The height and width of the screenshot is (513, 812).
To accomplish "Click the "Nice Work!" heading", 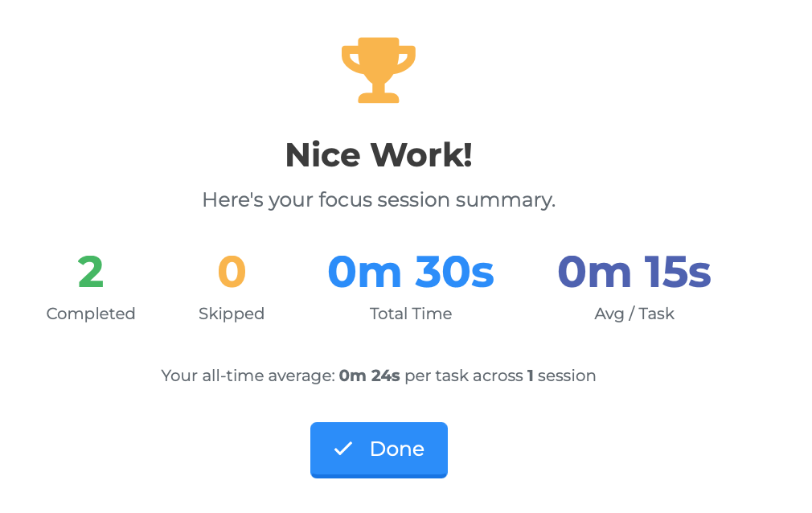I will click(379, 155).
